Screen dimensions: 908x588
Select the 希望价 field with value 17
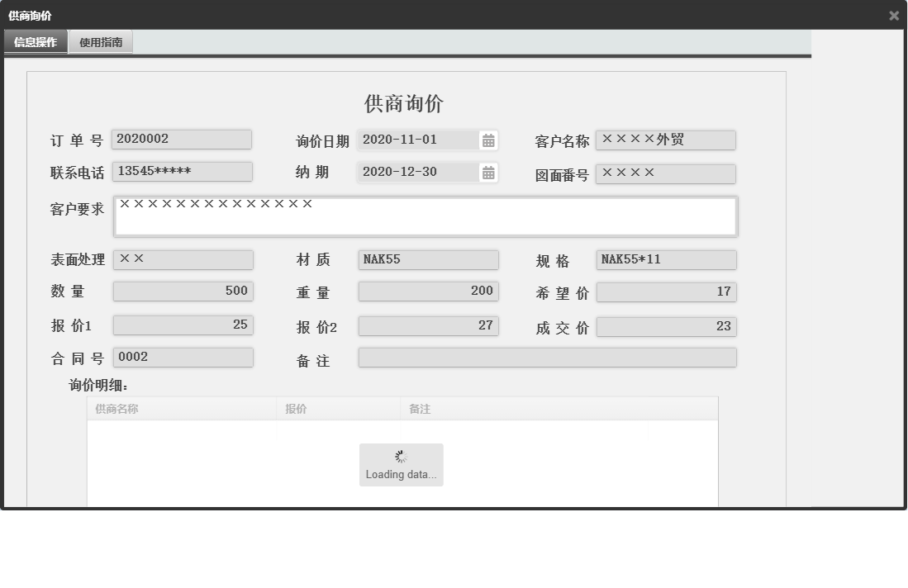pos(666,291)
